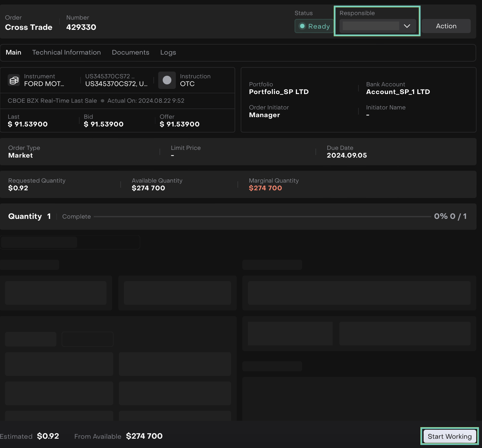This screenshot has height=448, width=482.
Task: Click the Marginal Quantity red value
Action: [265, 188]
